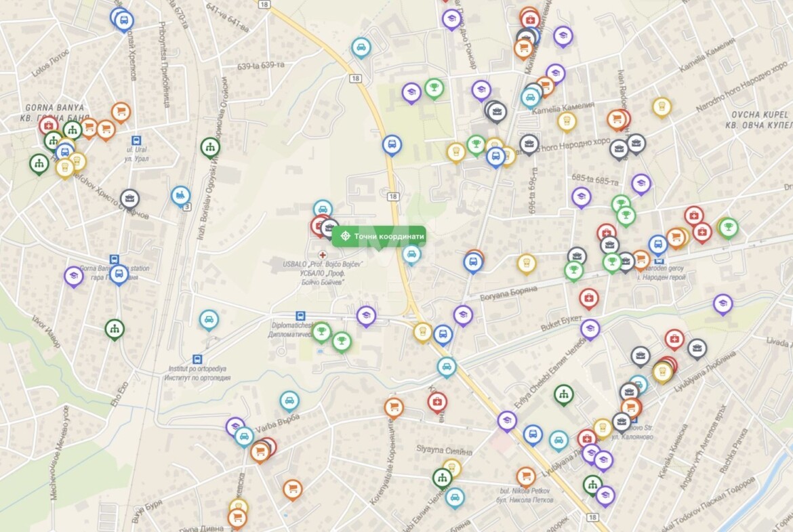793x532 pixels.
Task: Click the 'Boryana Боряна' street label
Action: tap(508, 293)
